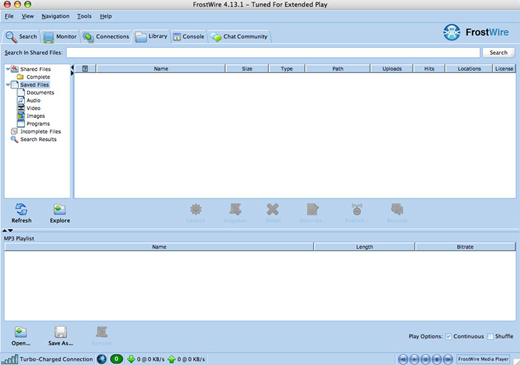
Task: Click the greyed-out Delete X icon
Action: (x=273, y=209)
